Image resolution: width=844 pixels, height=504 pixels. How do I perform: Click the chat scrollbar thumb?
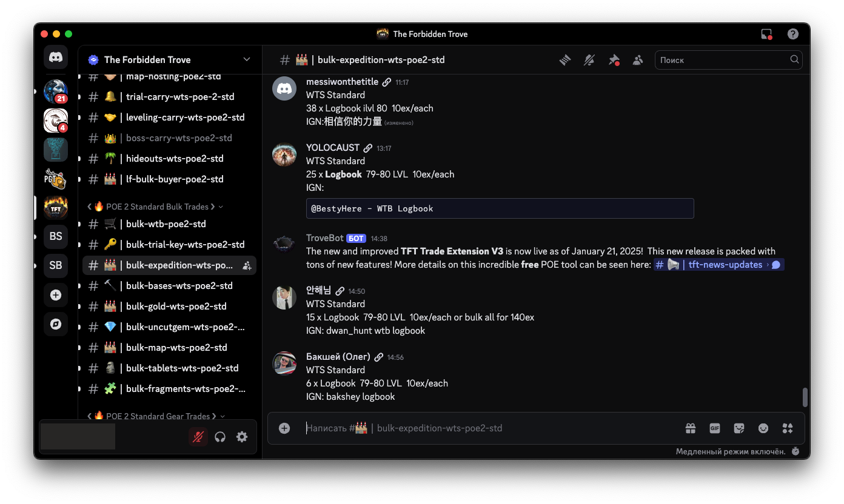pyautogui.click(x=805, y=397)
